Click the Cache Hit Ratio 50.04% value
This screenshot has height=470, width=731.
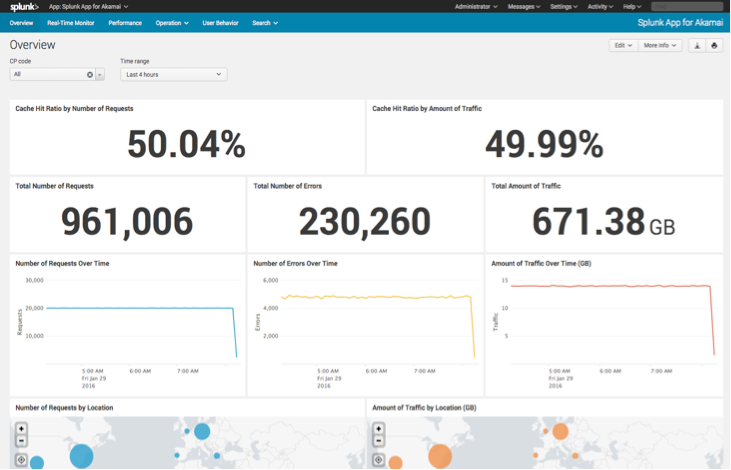[186, 144]
